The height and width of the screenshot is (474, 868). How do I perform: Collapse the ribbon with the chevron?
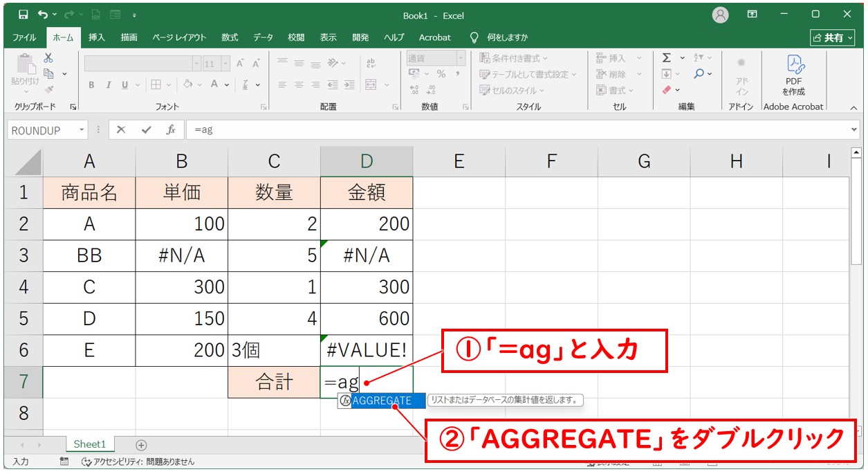pos(853,107)
